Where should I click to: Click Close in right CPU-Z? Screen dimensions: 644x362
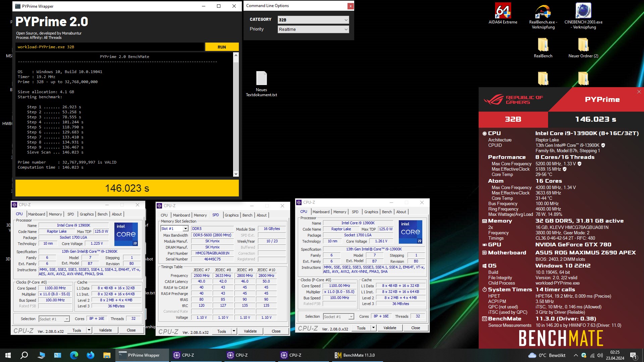pyautogui.click(x=416, y=328)
